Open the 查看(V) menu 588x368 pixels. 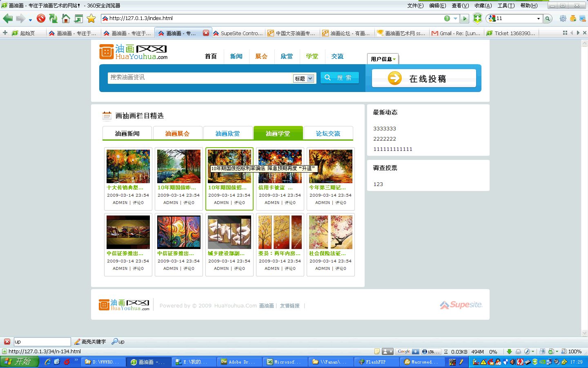pos(460,6)
